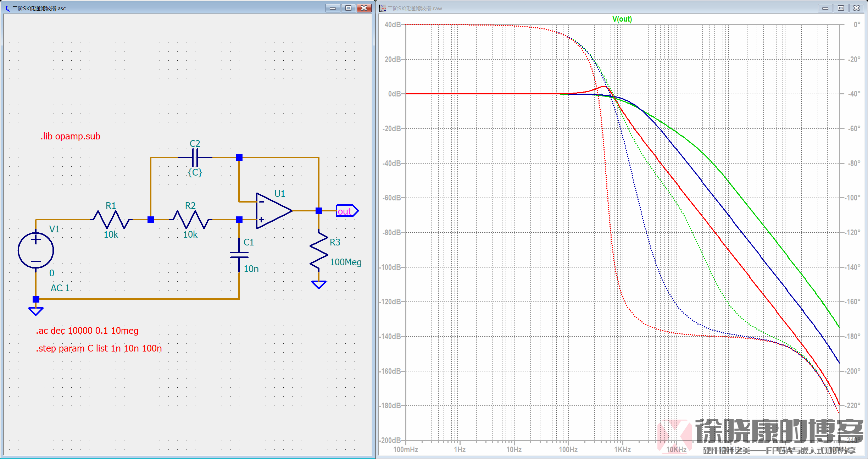The height and width of the screenshot is (459, 868).
Task: Click the V(out) trace label
Action: click(622, 19)
